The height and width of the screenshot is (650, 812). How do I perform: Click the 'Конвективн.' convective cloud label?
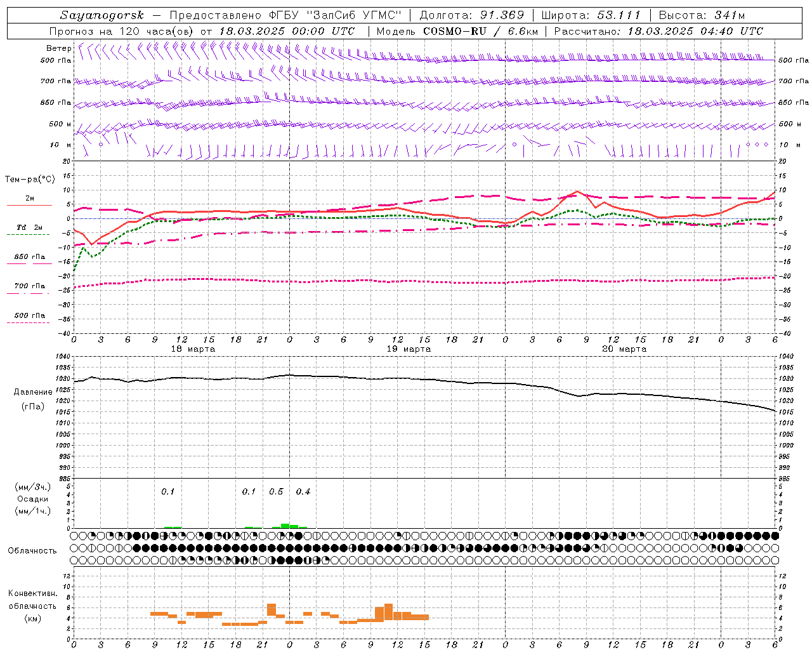click(x=33, y=594)
